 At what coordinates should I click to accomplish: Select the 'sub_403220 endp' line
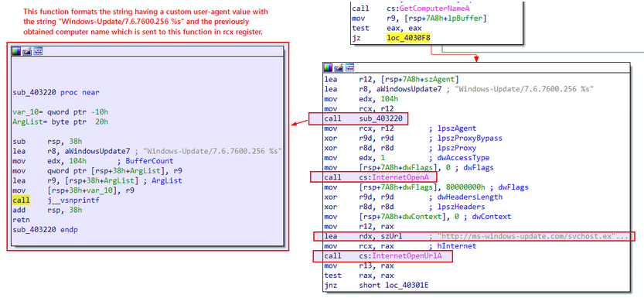[x=45, y=230]
